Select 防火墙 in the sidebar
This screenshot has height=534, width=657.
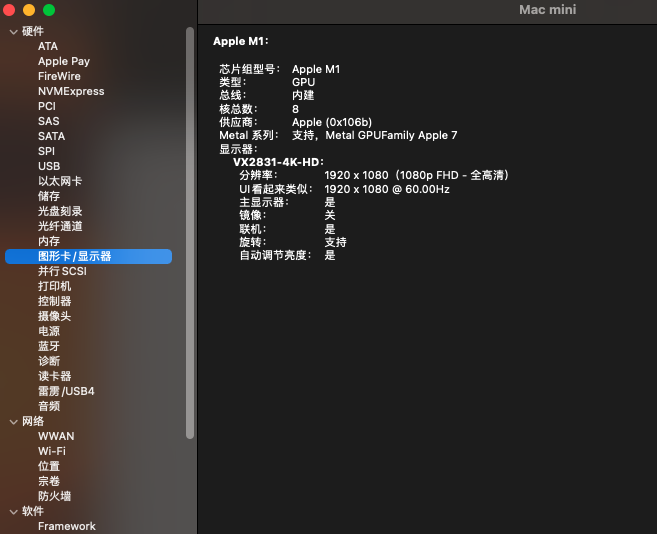(54, 497)
